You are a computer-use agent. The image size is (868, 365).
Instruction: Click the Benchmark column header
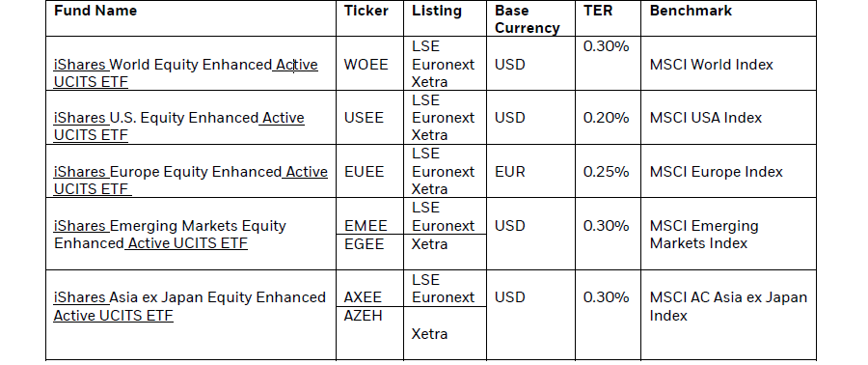click(691, 11)
